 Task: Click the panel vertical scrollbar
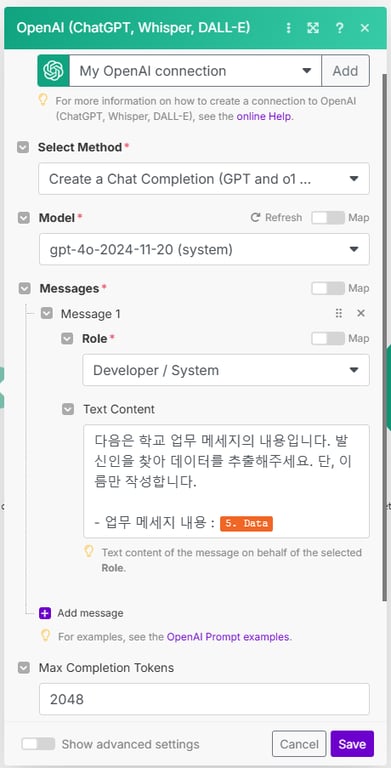coord(385,337)
